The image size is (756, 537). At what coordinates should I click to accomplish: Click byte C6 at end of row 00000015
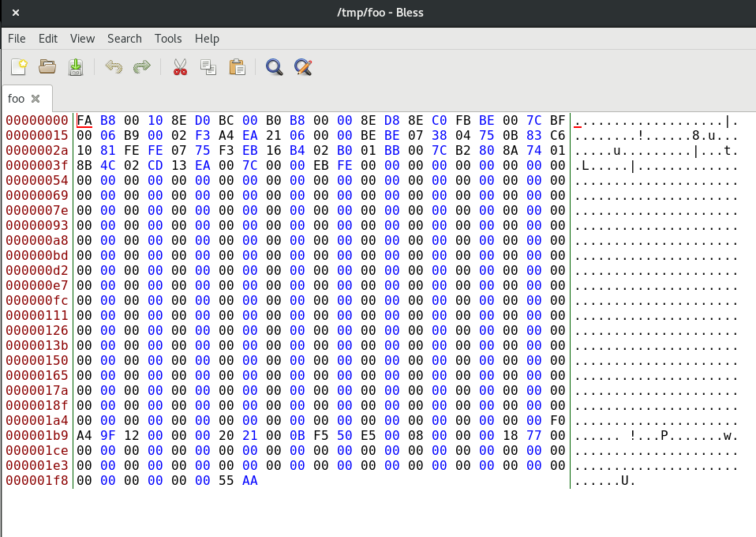[557, 135]
